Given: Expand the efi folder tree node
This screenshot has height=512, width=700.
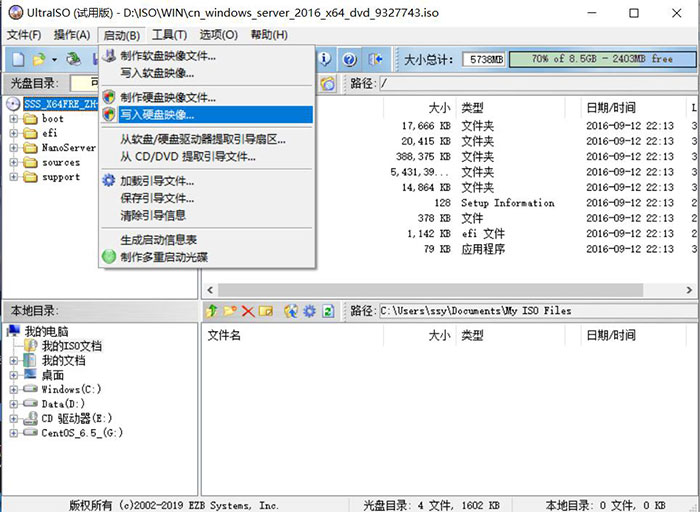Looking at the screenshot, I should click(x=13, y=133).
